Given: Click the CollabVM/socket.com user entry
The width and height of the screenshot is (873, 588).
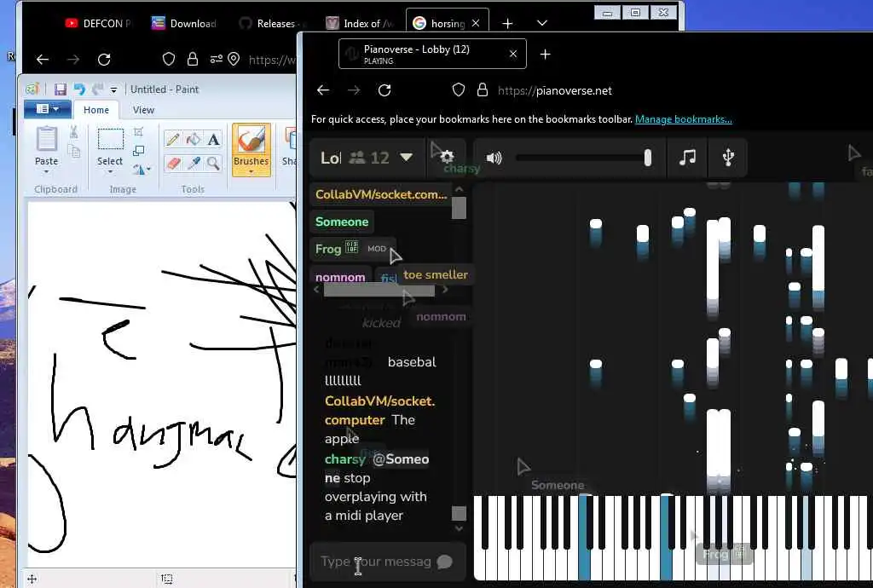Looking at the screenshot, I should 381,194.
